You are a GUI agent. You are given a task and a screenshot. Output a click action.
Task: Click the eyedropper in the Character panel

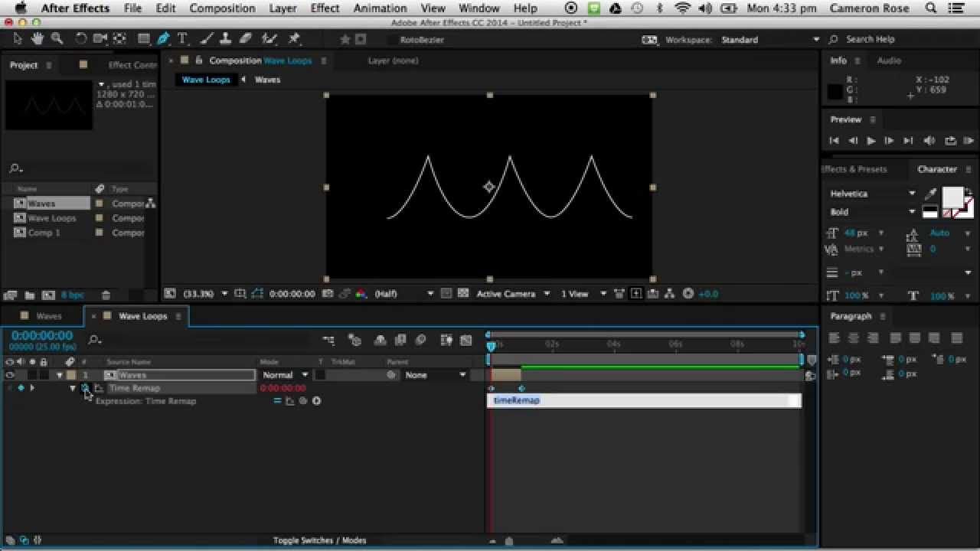(x=931, y=194)
